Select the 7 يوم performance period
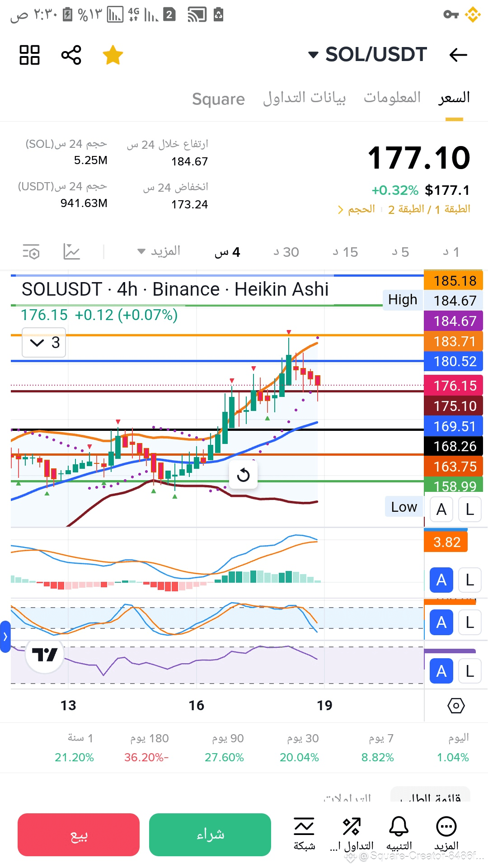Image resolution: width=488 pixels, height=868 pixels. pos(377,748)
